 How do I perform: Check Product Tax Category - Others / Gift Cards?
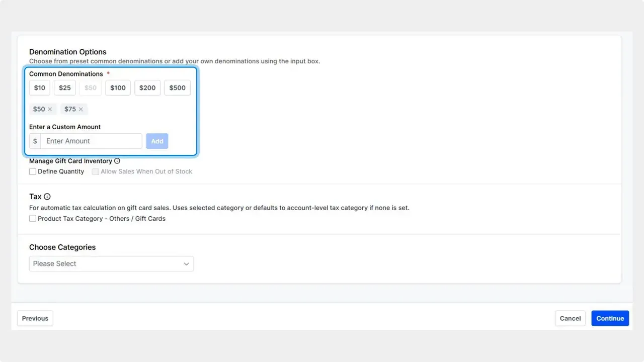point(33,219)
